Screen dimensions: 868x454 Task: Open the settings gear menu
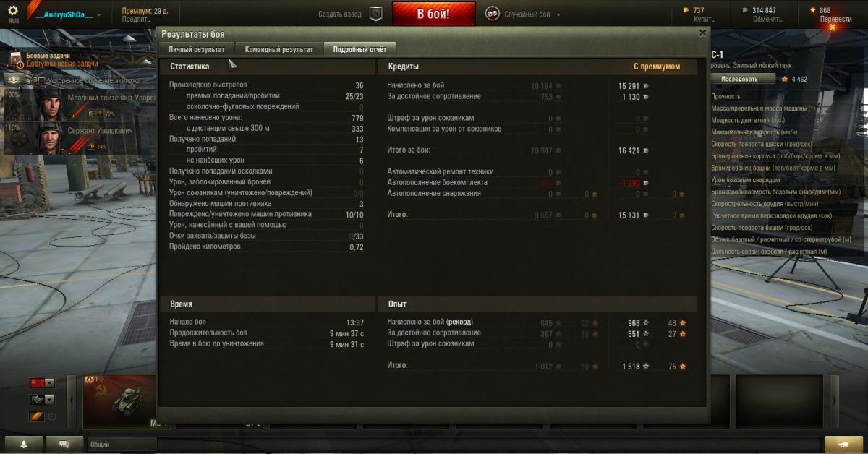(13, 11)
